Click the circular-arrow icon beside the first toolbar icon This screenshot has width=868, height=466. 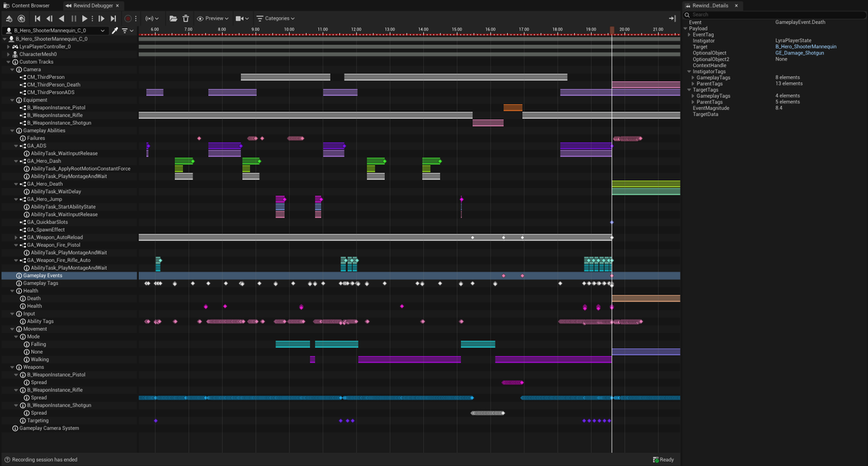click(x=22, y=18)
